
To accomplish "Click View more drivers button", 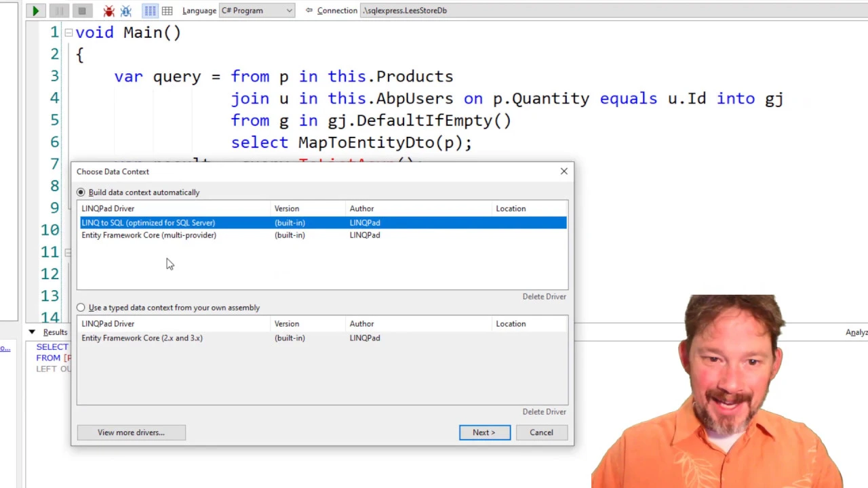I will (131, 432).
